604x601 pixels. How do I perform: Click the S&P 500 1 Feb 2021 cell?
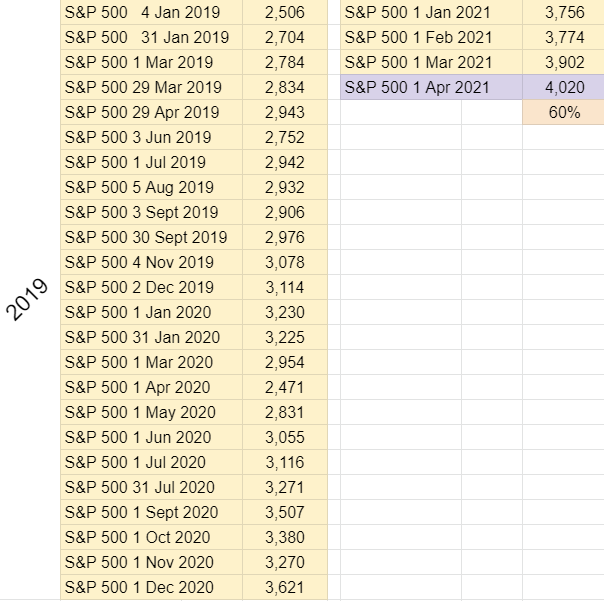[431, 37]
